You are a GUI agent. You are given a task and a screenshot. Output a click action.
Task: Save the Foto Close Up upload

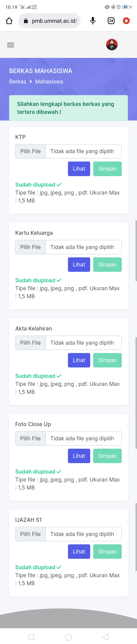coord(107,456)
